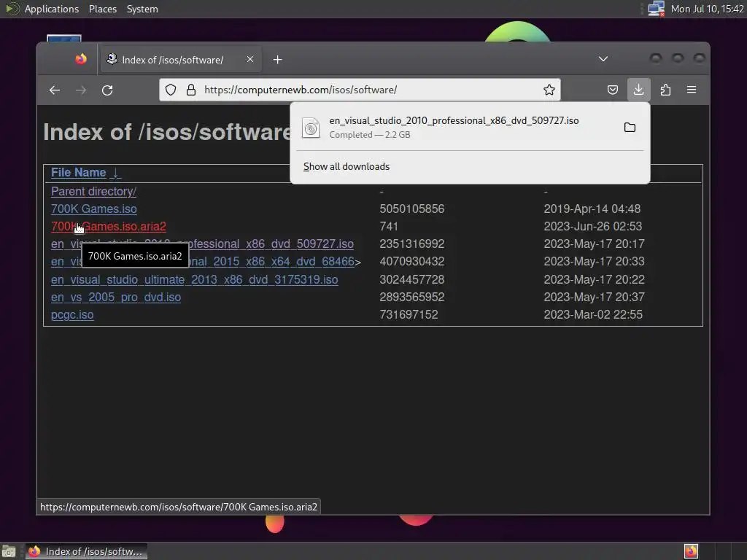Open the Pocket save icon
This screenshot has width=747, height=560.
click(x=613, y=90)
